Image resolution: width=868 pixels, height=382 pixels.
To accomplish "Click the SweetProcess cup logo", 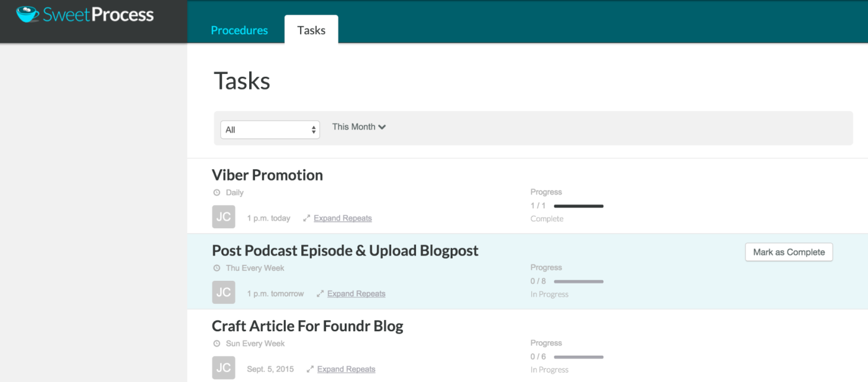I will (27, 14).
